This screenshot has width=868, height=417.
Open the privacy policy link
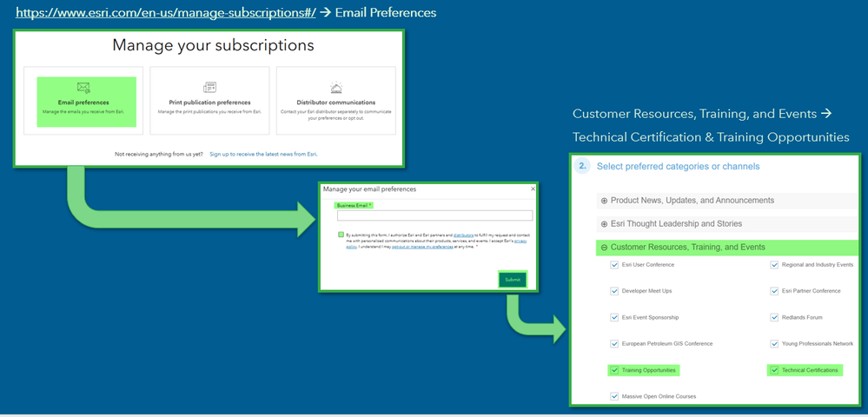tap(520, 241)
